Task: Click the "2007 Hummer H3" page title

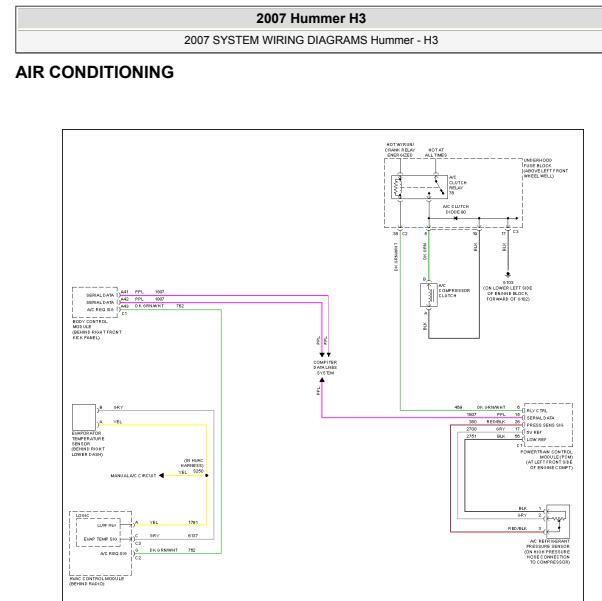Action: pyautogui.click(x=311, y=18)
